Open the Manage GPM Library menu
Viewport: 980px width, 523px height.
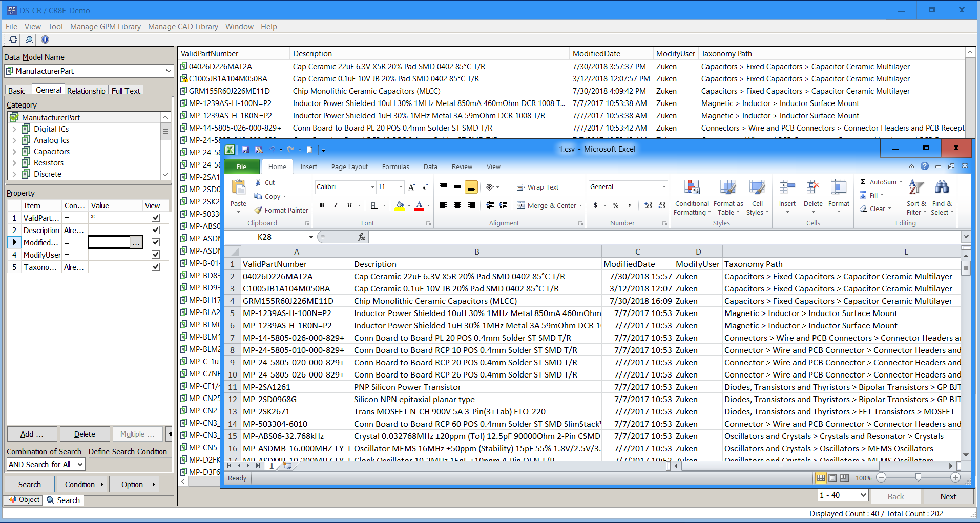click(105, 27)
